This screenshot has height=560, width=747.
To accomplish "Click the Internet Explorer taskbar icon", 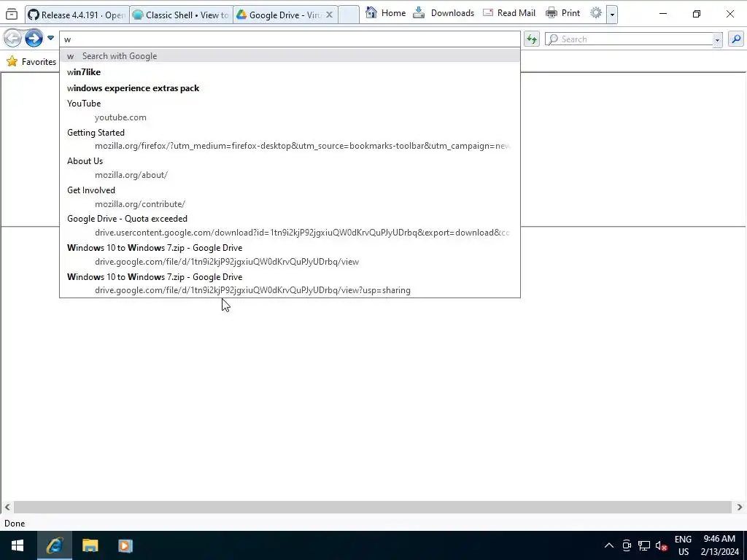I will click(55, 545).
